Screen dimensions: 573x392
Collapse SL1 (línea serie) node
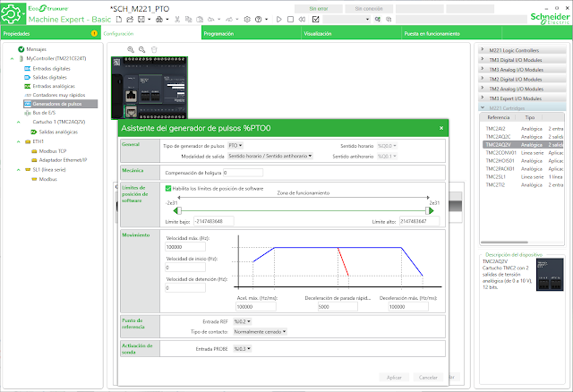pyautogui.click(x=18, y=169)
